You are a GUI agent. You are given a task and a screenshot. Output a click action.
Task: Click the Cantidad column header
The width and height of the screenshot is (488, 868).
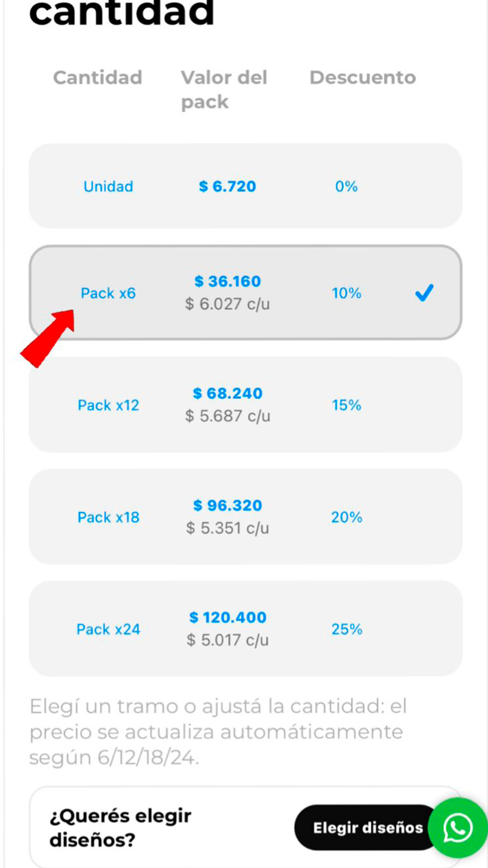coord(98,78)
